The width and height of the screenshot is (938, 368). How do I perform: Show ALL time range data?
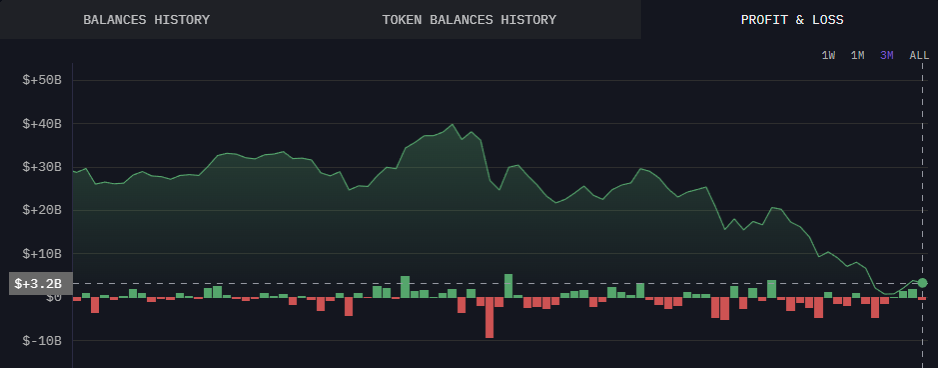click(x=919, y=56)
